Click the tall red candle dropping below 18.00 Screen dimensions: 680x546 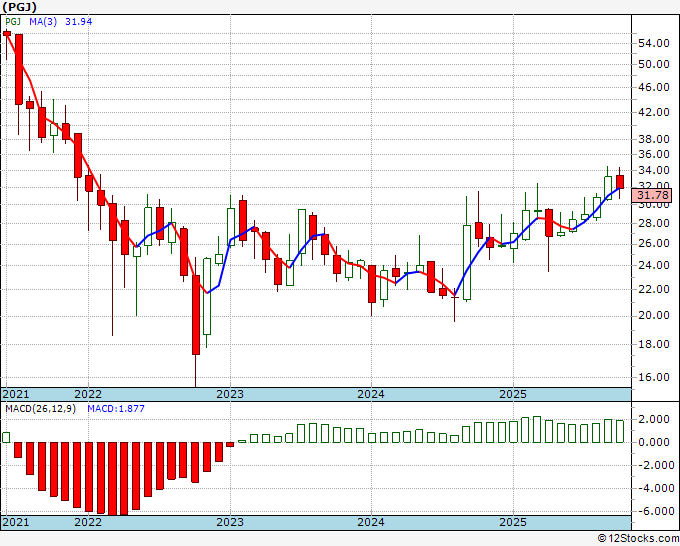[x=196, y=315]
